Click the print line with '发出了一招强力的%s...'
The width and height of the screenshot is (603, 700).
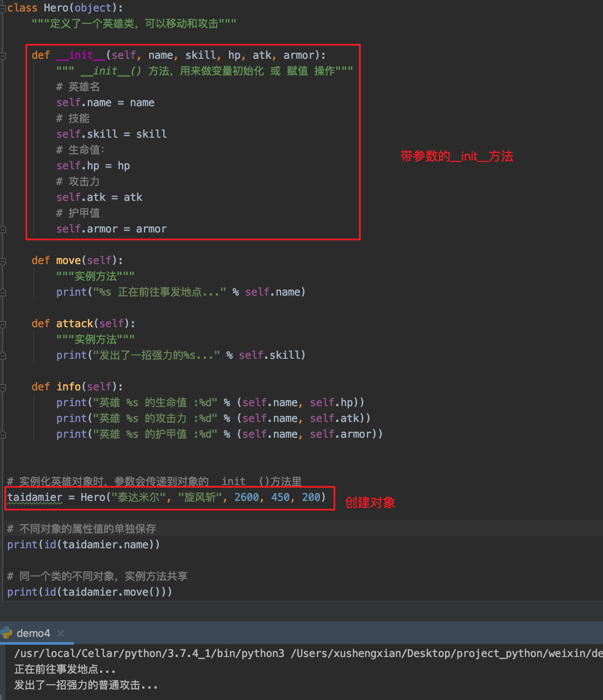(181, 355)
